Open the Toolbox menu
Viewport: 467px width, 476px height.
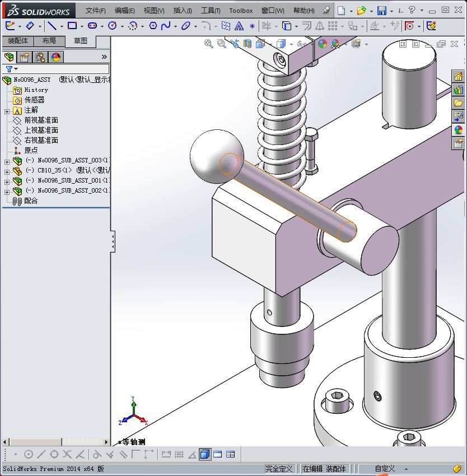point(241,11)
